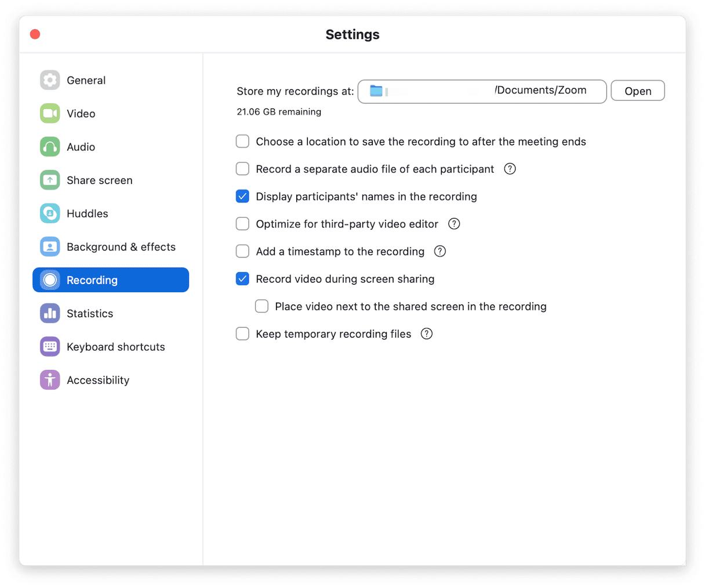Click the Accessibility figure icon
705x588 pixels.
tap(50, 380)
